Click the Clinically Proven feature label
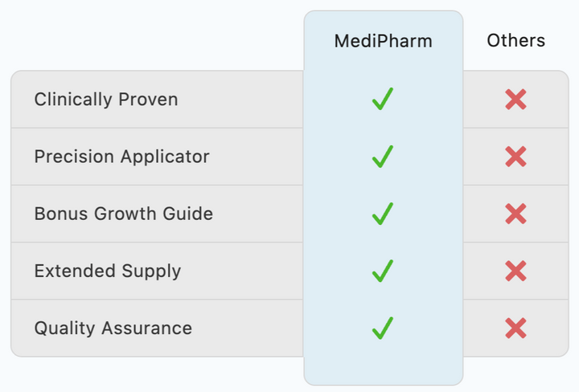The width and height of the screenshot is (579, 392). click(x=106, y=100)
